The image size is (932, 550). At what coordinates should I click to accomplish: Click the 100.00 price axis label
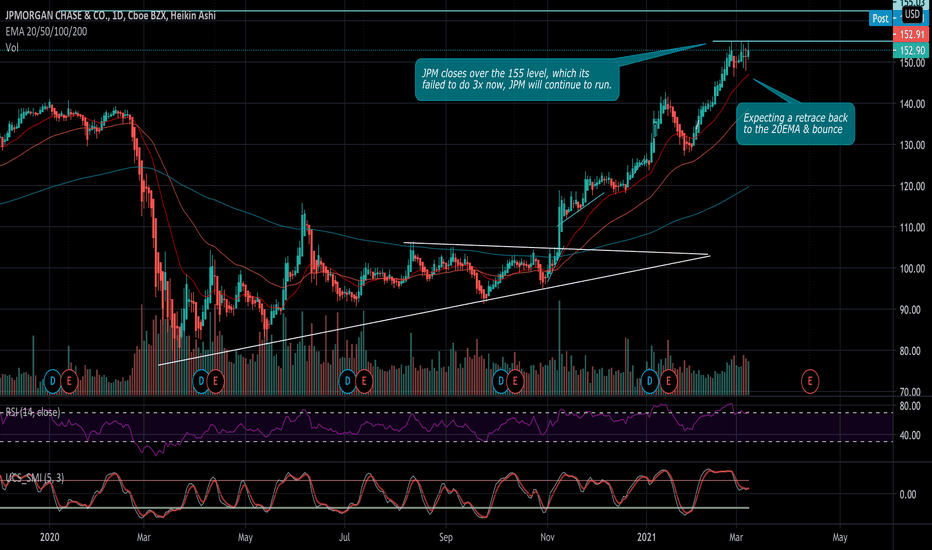tap(912, 269)
